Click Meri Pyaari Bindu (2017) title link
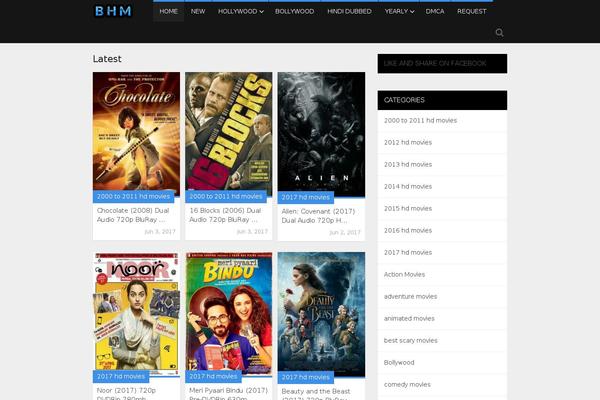 pyautogui.click(x=228, y=394)
